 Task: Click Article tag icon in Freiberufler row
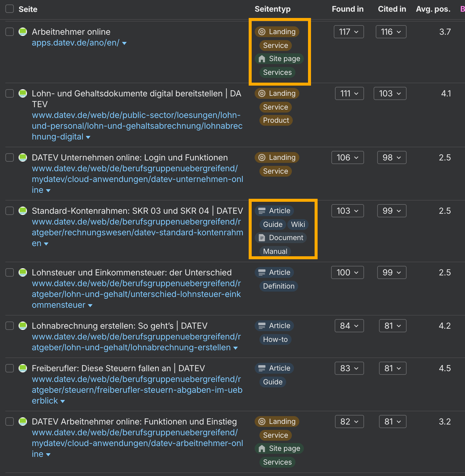click(262, 368)
